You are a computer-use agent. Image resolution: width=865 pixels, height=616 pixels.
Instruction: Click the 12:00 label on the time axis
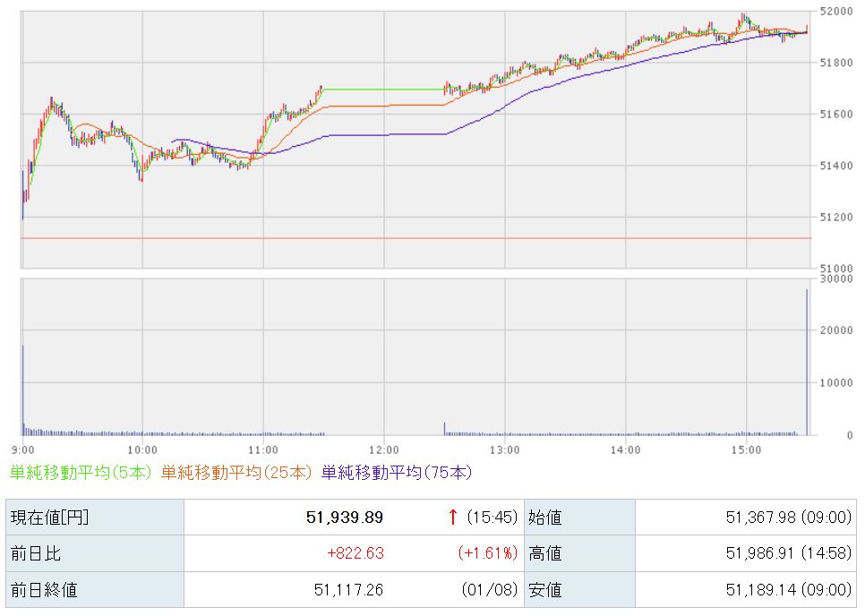click(383, 449)
